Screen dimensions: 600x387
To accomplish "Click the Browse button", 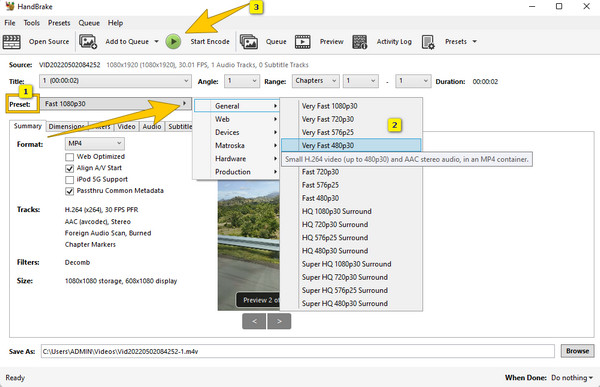I will 577,351.
